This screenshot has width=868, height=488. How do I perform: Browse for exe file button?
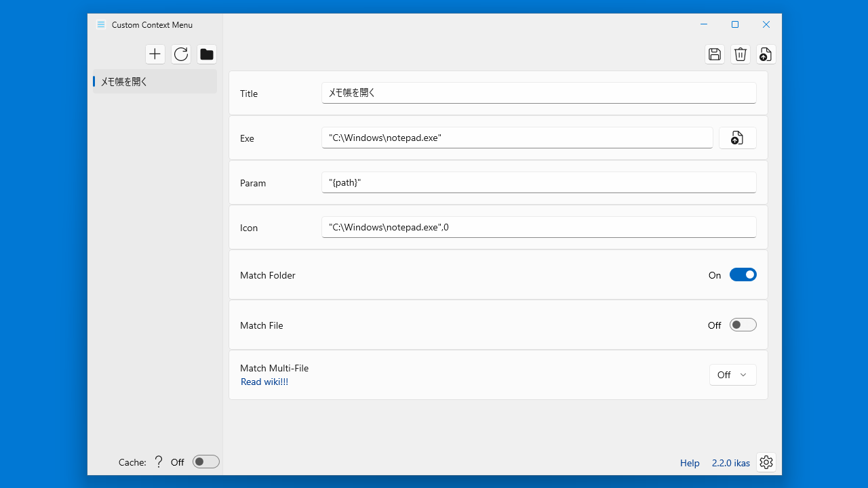tap(737, 138)
